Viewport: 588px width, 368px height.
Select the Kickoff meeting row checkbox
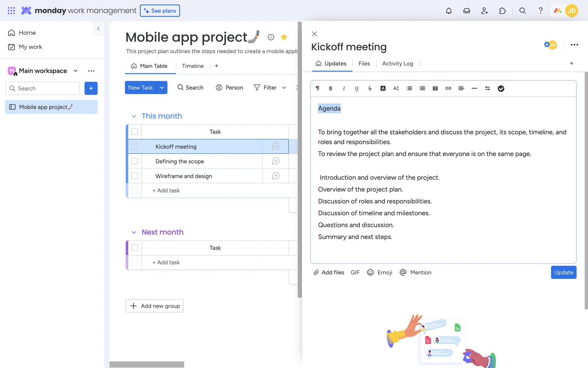[x=135, y=147]
